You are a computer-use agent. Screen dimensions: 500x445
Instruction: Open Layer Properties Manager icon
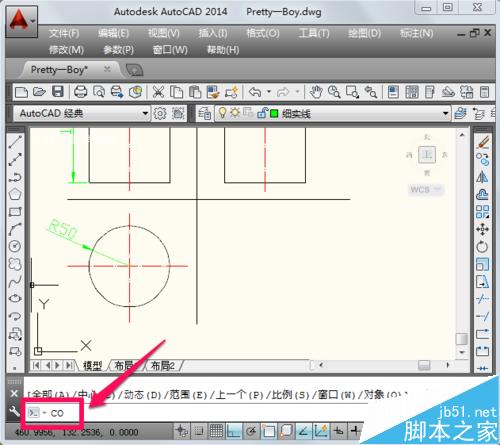point(204,114)
